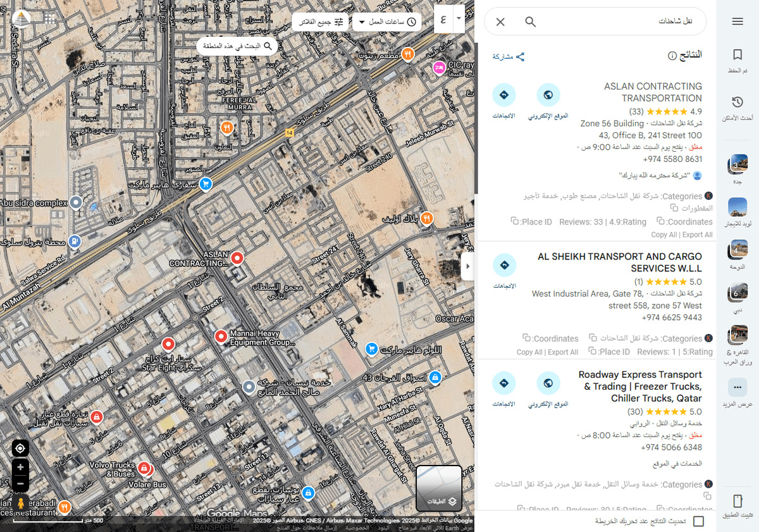Viewport: 759px width, 532px height.
Task: Toggle the الطبقات map layers view
Action: 439,488
